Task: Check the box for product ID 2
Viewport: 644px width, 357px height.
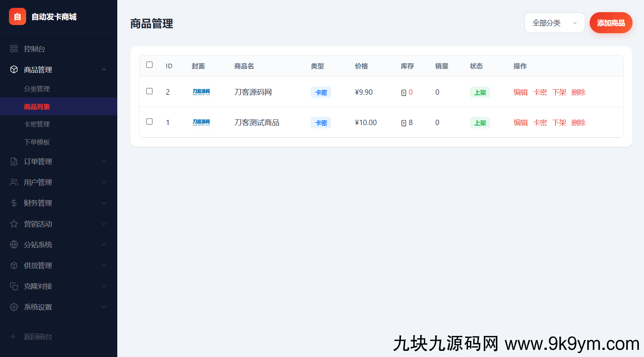Action: click(149, 91)
